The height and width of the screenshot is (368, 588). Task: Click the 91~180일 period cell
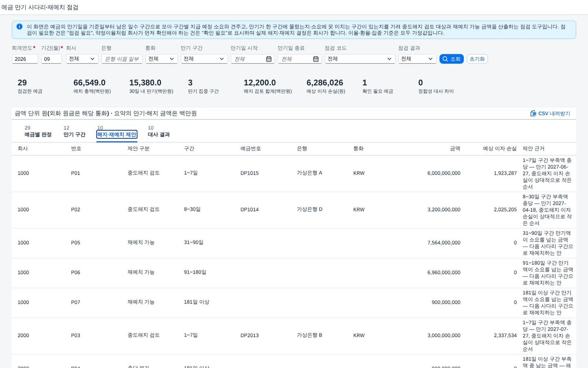pyautogui.click(x=195, y=272)
